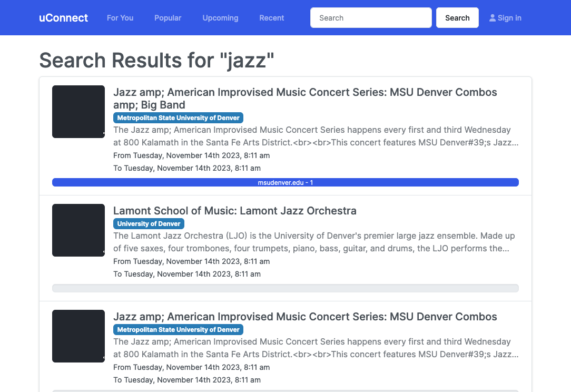Click Sign in
571x392 pixels.
click(505, 17)
